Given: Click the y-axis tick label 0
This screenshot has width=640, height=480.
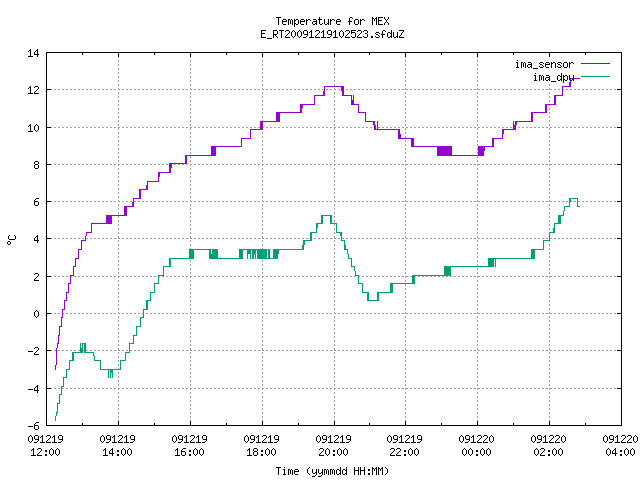Looking at the screenshot, I should pos(36,314).
